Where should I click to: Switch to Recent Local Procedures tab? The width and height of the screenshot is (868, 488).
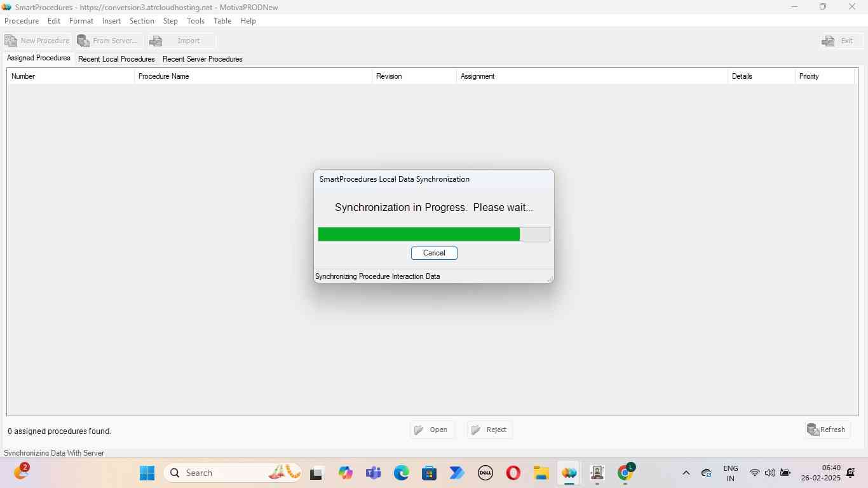(x=116, y=59)
